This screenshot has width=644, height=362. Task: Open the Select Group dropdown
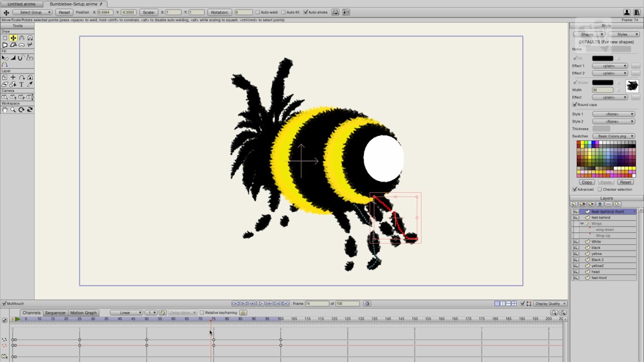tap(32, 12)
